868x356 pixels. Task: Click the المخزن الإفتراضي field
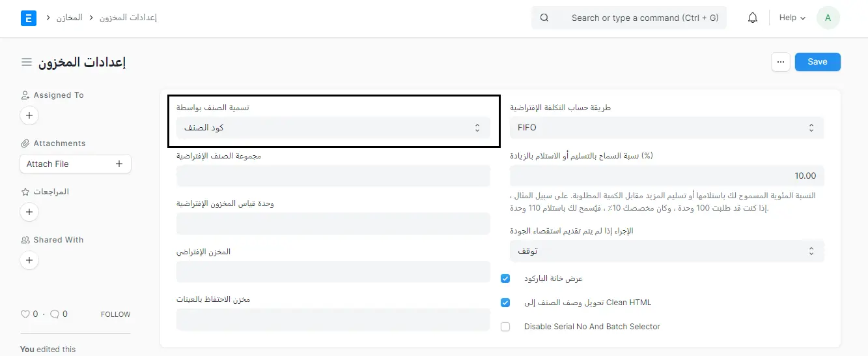333,272
